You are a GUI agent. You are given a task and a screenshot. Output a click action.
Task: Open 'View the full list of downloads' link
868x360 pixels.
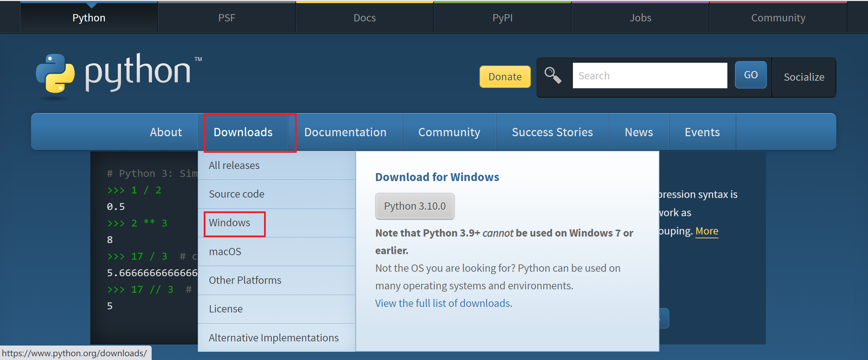(x=443, y=303)
